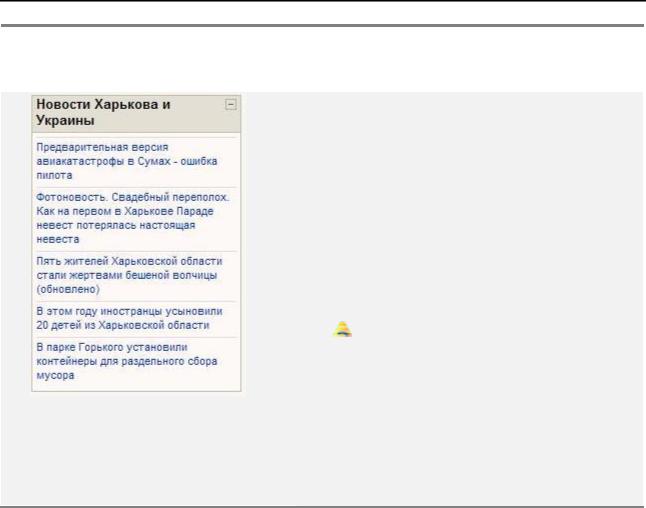The image size is (646, 508).
Task: Collapse the Новости Харькова и Украины widget
Action: (231, 104)
